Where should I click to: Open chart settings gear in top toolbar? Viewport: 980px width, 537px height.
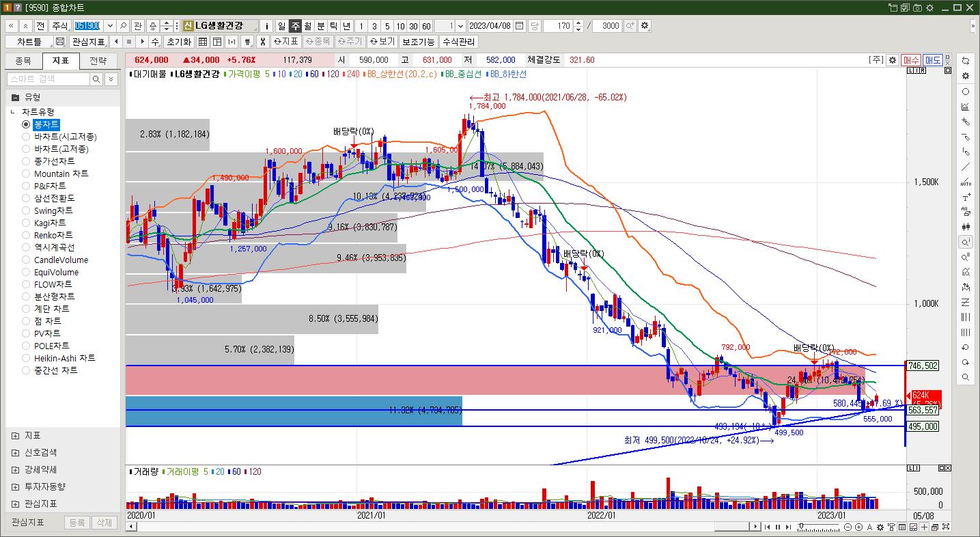tap(645, 26)
